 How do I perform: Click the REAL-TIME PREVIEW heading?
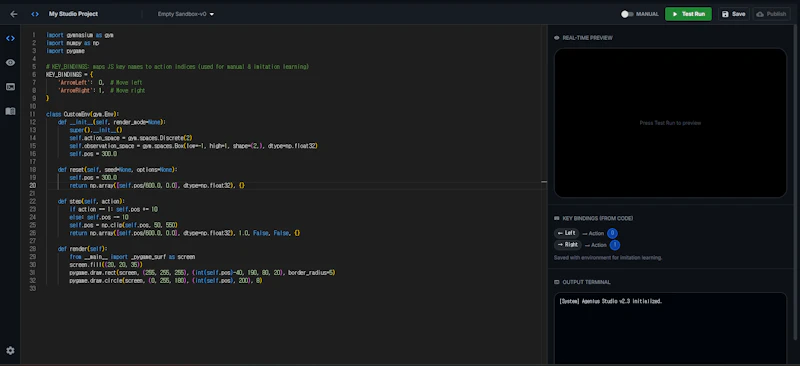tap(587, 38)
